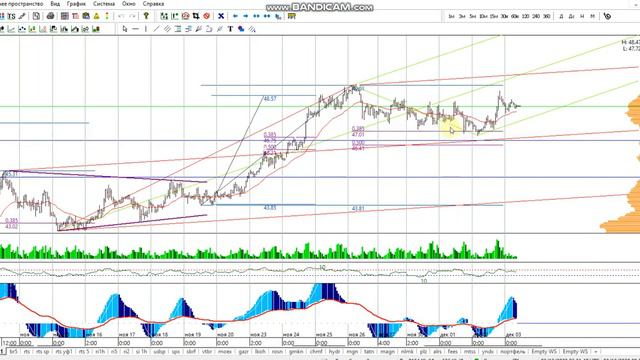Click the redo arrow icon
Image resolution: width=640 pixels, height=360 pixels.
(x=132, y=16)
